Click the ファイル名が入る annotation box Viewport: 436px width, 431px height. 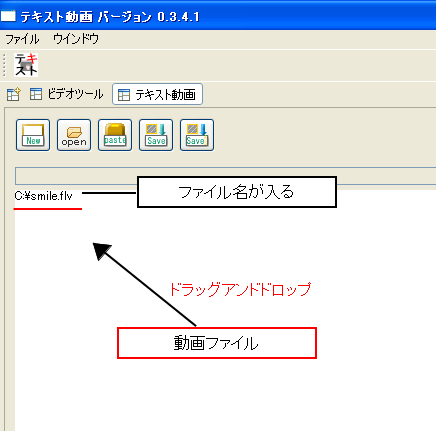[x=237, y=192]
